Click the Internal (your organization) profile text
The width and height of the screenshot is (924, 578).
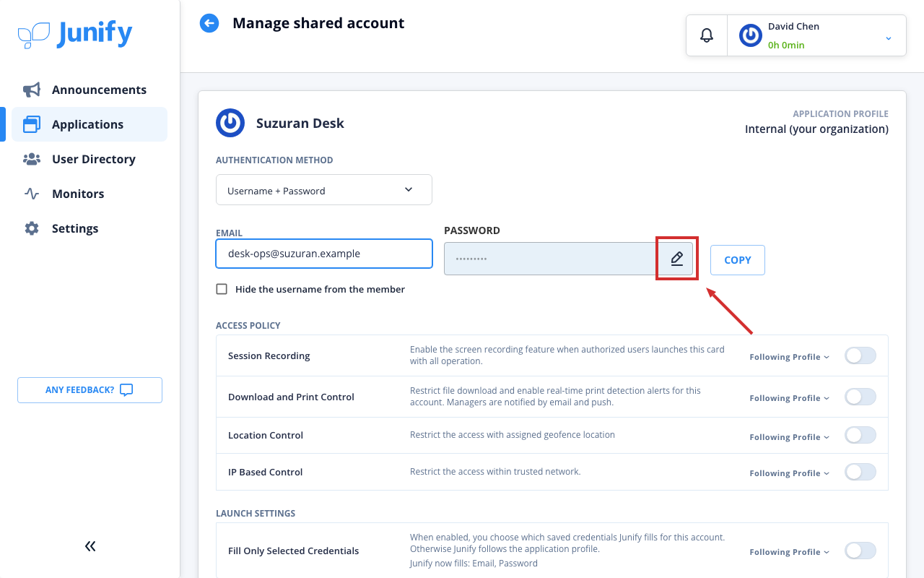pos(816,129)
